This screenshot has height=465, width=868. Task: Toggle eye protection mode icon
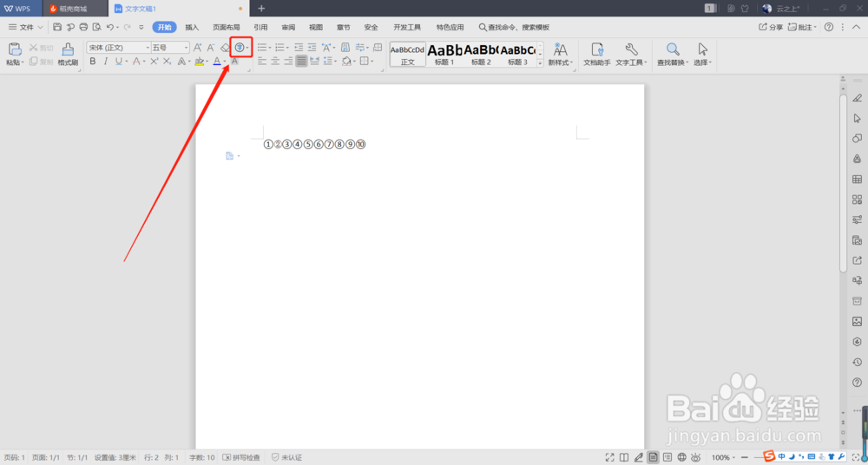point(696,457)
